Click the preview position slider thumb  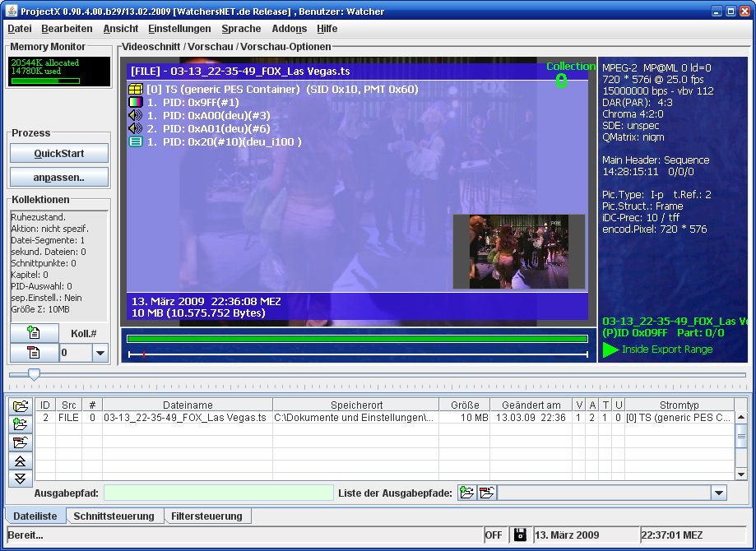pyautogui.click(x=34, y=374)
